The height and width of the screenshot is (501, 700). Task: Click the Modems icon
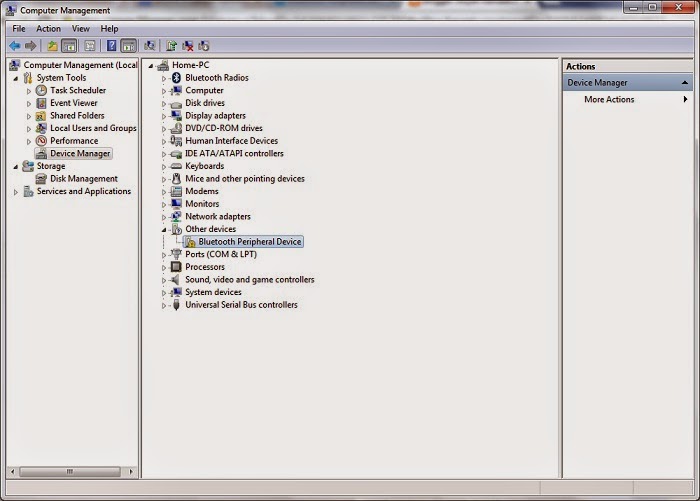176,191
